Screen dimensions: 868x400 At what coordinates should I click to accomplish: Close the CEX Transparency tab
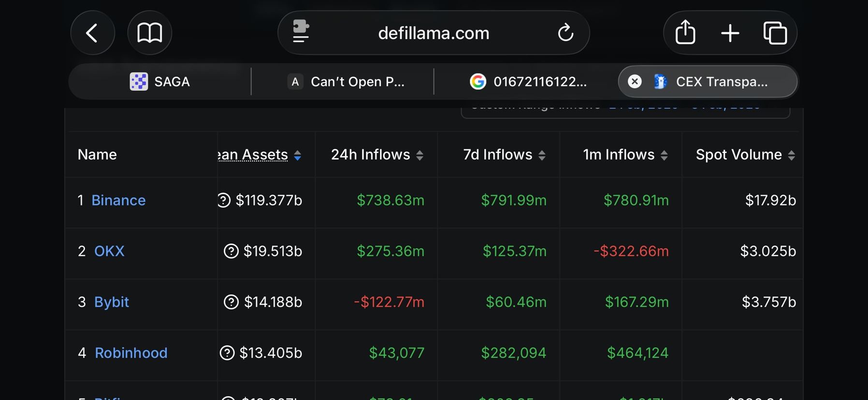[x=635, y=81]
